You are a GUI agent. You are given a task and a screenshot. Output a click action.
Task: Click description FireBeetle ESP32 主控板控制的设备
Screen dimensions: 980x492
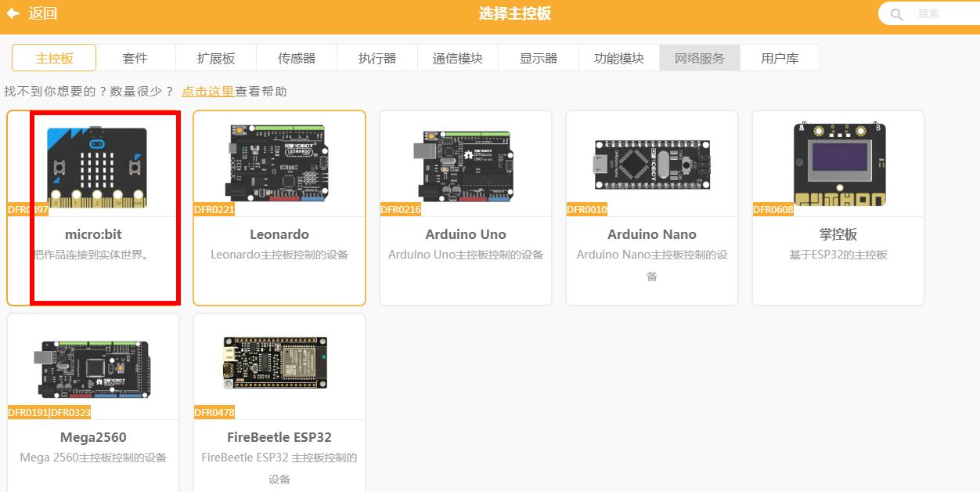click(279, 468)
